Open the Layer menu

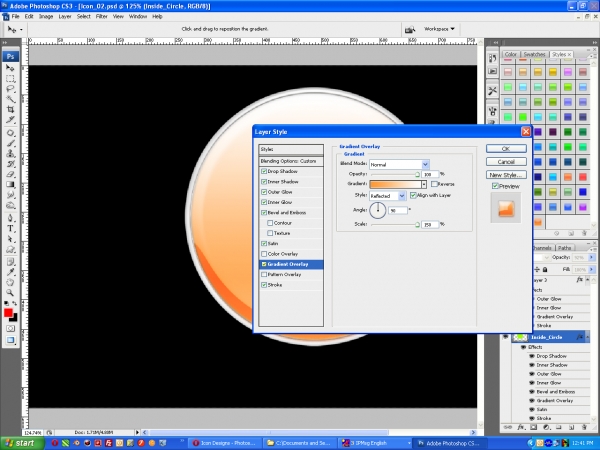coord(65,16)
